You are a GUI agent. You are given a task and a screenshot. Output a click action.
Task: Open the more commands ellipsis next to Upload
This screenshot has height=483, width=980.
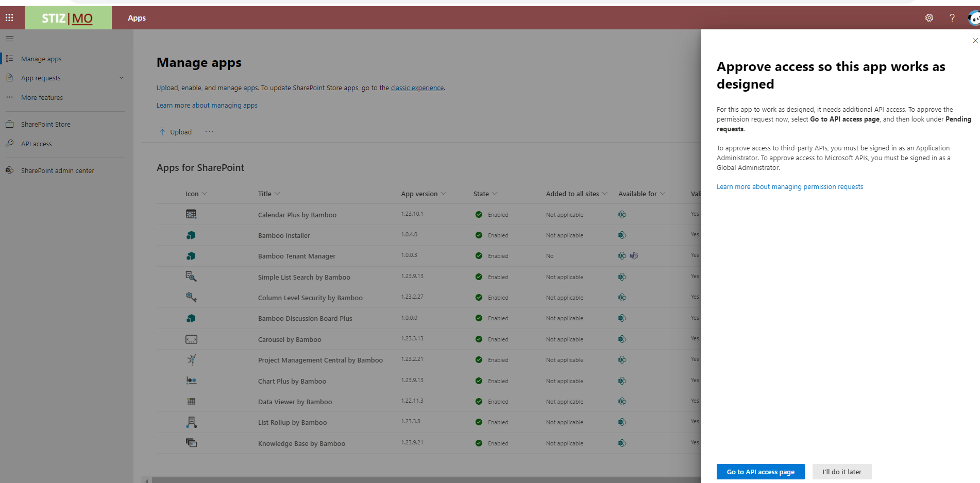209,131
